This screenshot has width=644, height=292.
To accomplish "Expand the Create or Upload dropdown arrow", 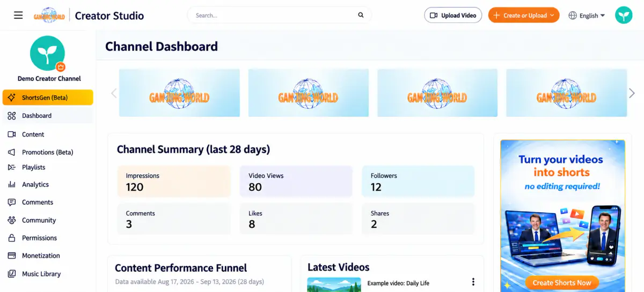I will (x=552, y=16).
